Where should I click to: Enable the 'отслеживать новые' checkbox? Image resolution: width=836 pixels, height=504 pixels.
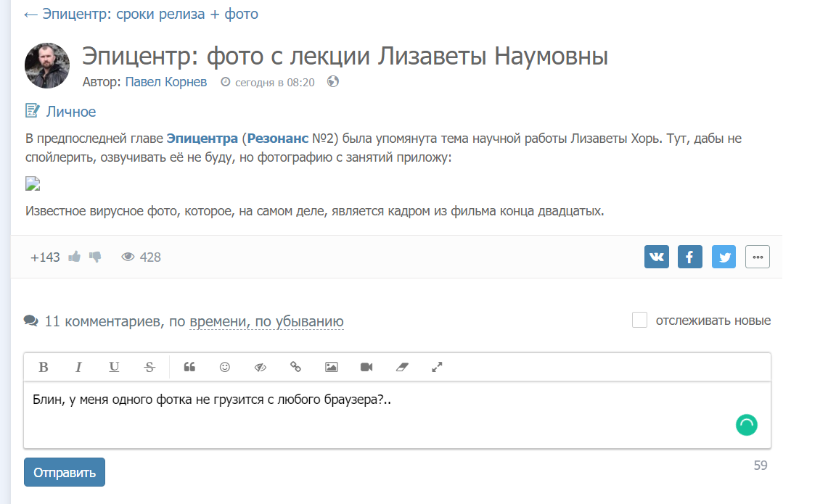coord(639,320)
